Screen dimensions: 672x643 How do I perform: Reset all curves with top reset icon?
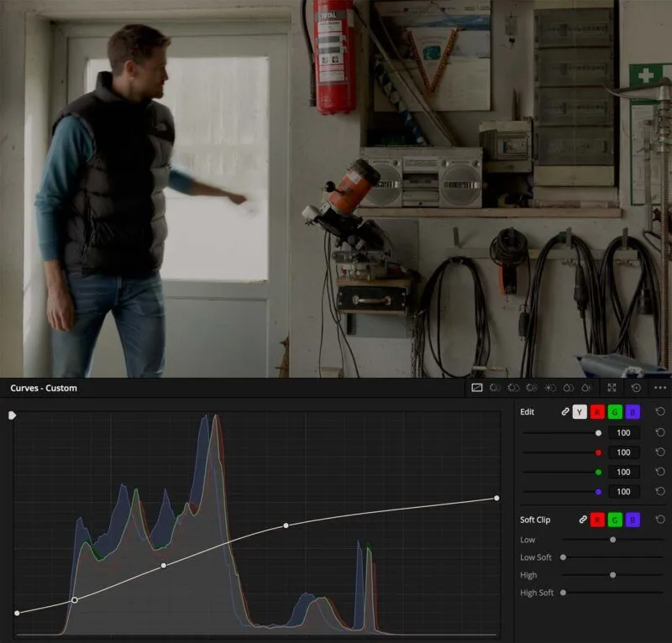(x=636, y=388)
